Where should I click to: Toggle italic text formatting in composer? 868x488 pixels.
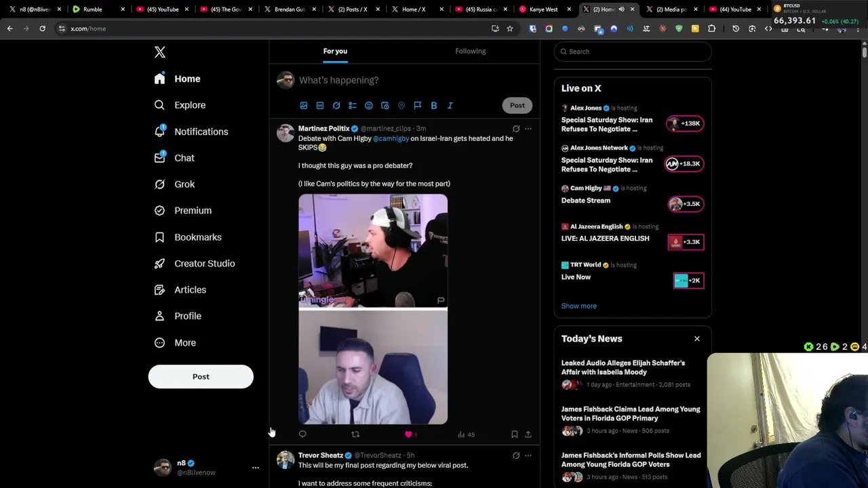(450, 106)
